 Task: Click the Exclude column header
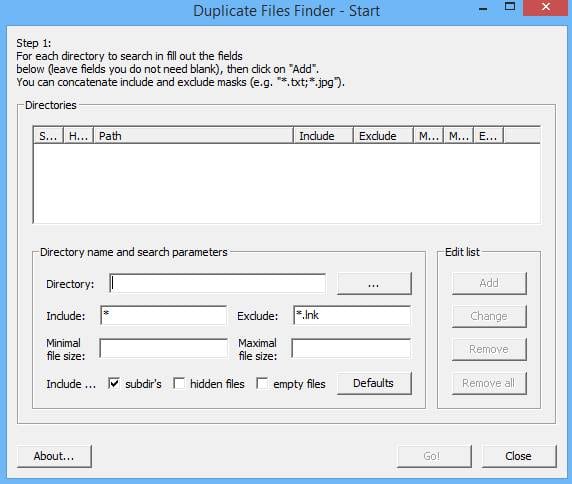(383, 136)
